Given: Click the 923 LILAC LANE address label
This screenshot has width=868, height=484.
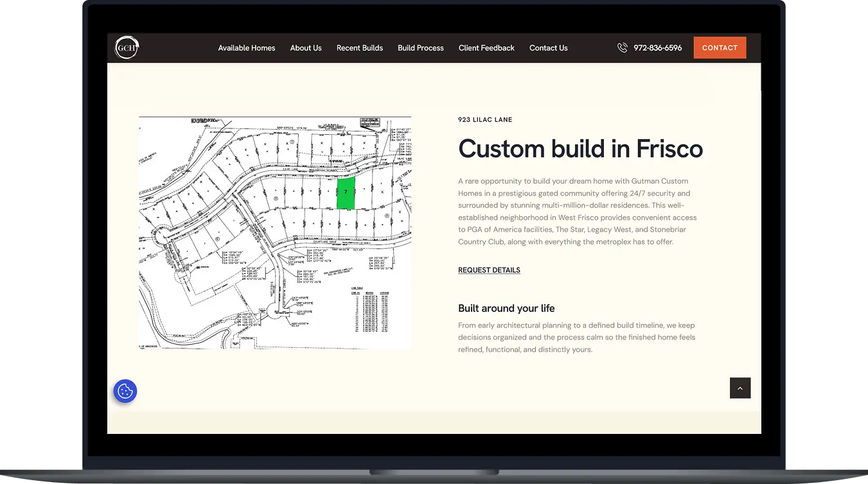Looking at the screenshot, I should [x=485, y=120].
